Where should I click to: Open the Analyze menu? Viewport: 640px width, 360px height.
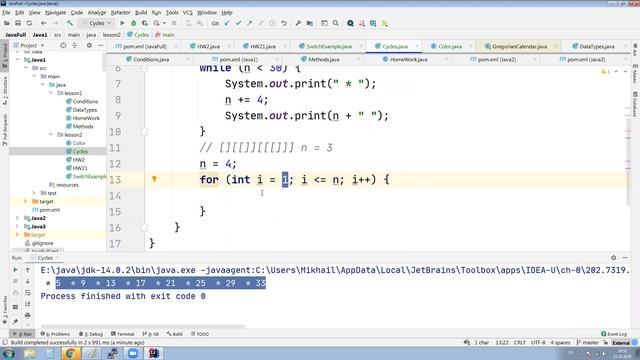97,13
